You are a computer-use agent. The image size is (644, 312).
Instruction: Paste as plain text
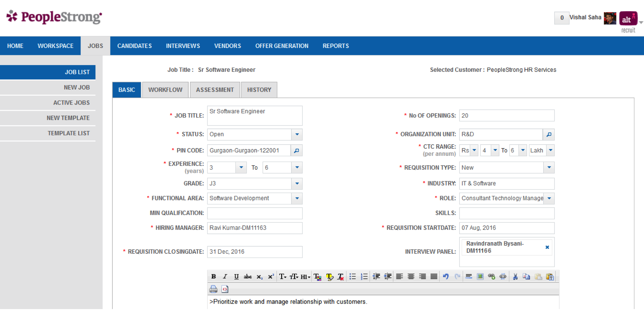[550, 277]
